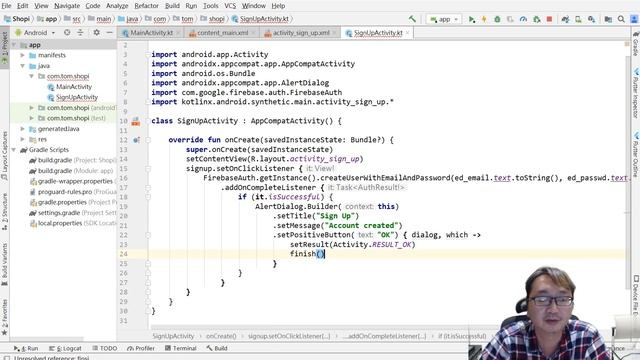Open the File menu
The image size is (640, 360).
click(7, 6)
